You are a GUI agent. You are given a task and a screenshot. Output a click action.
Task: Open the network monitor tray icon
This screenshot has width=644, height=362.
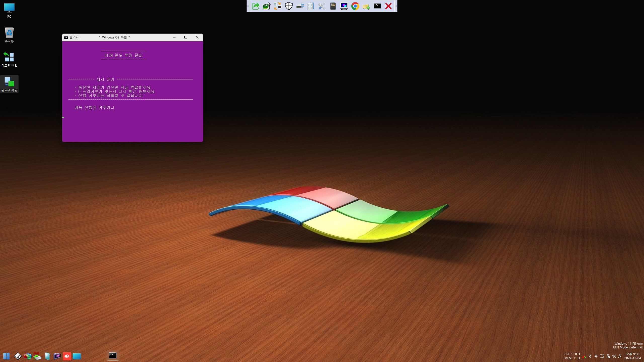[602, 356]
